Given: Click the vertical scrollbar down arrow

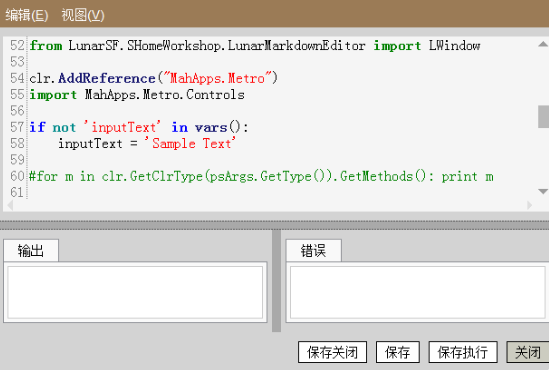Looking at the screenshot, I should tap(543, 191).
